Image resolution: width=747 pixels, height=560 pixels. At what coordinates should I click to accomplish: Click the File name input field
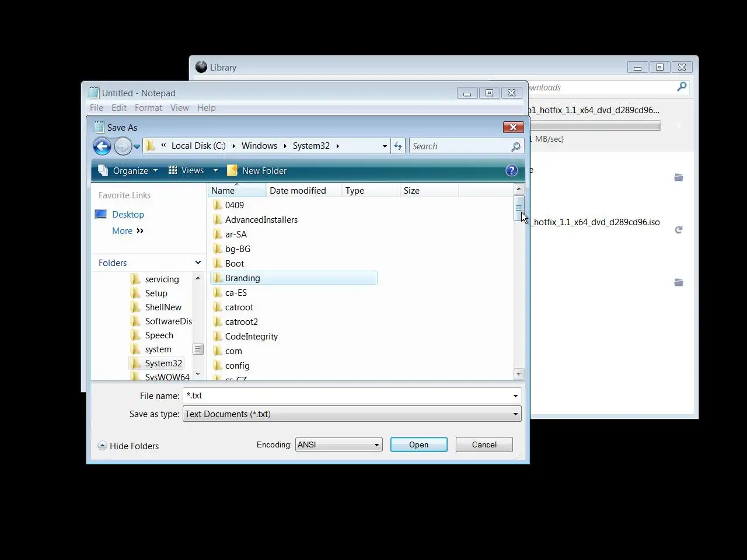tap(347, 395)
